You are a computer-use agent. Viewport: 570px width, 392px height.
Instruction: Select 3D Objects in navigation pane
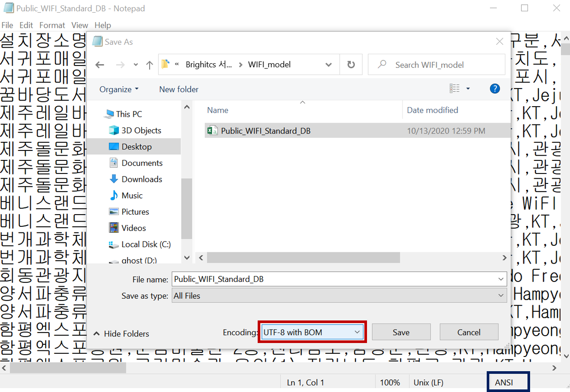coord(141,131)
